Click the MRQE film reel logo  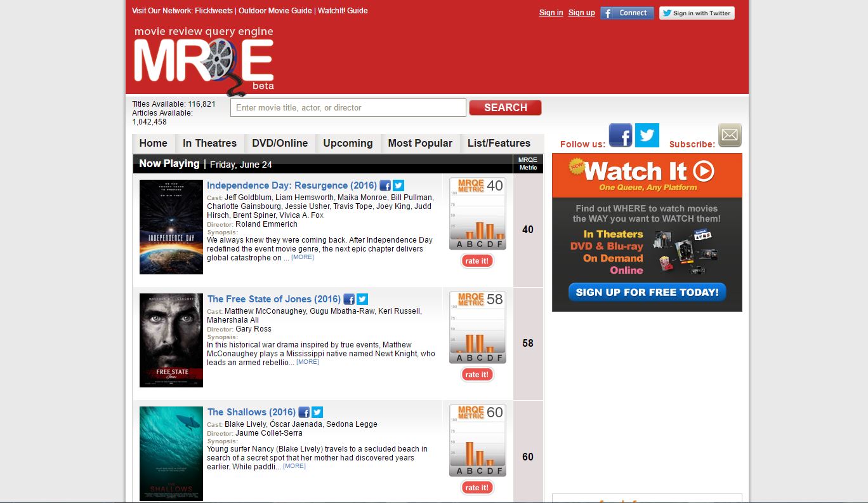pyautogui.click(x=204, y=60)
